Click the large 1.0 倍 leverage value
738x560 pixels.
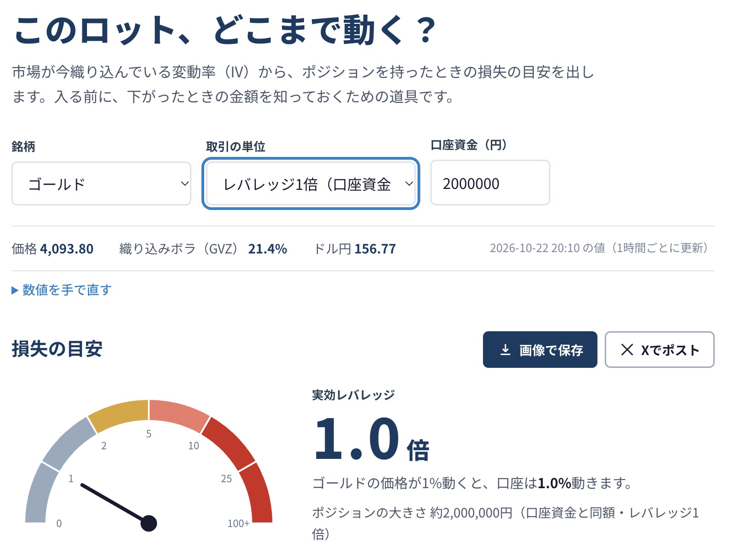371,439
